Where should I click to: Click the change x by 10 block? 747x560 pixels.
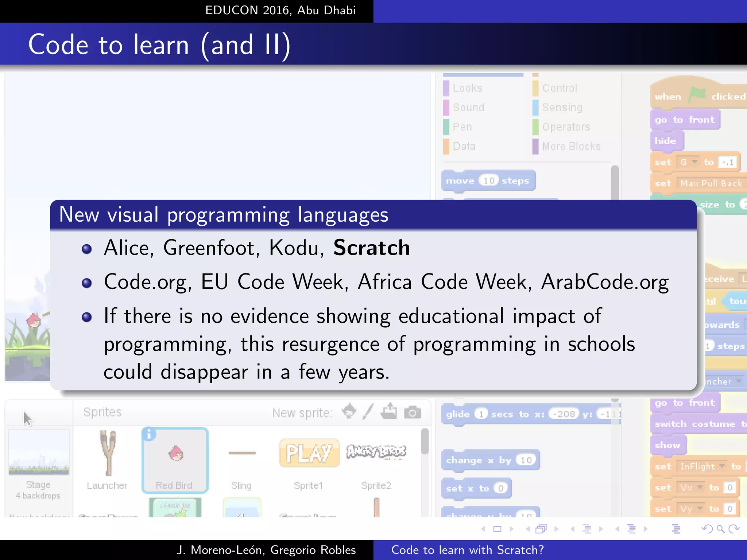point(491,460)
